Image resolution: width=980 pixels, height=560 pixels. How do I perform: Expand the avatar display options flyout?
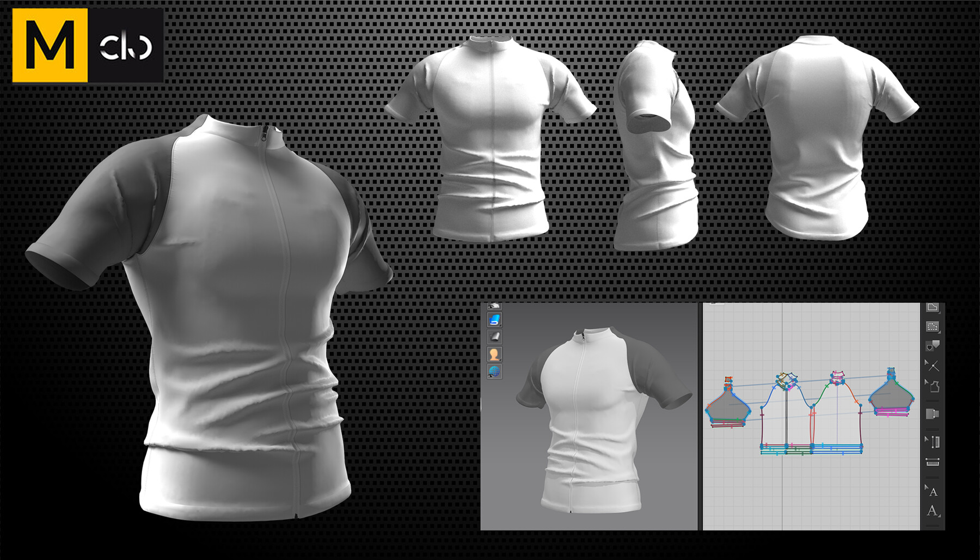500,358
